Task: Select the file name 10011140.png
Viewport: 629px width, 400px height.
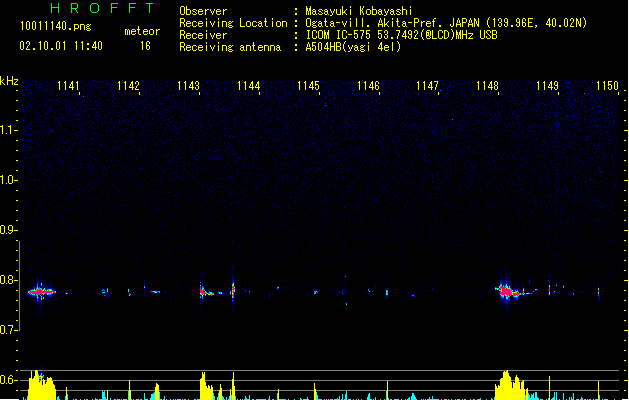Action: click(x=56, y=26)
